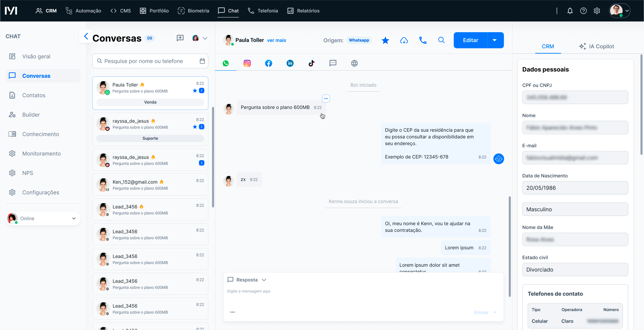The image size is (644, 330).
Task: Expand the Resposta type dropdown
Action: click(264, 280)
